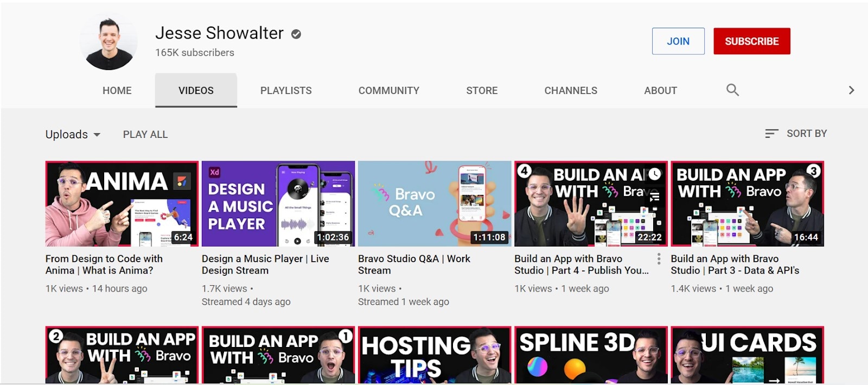Click add to queue icon on Part 4 thumbnail
Screen dimensions: 868x385
coord(655,197)
